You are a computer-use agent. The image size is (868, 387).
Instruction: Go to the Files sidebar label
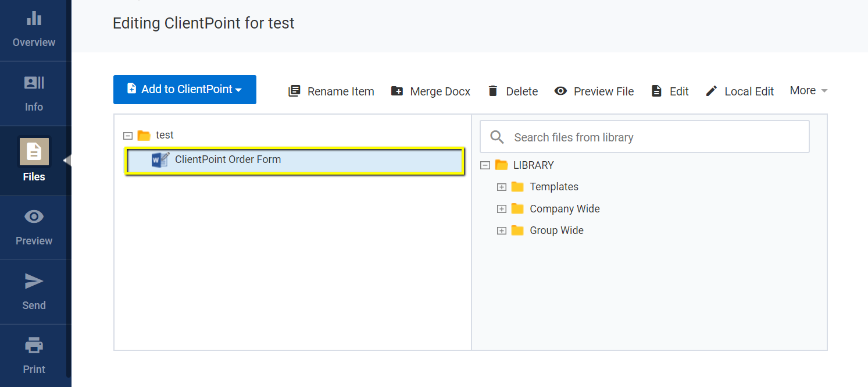point(34,177)
